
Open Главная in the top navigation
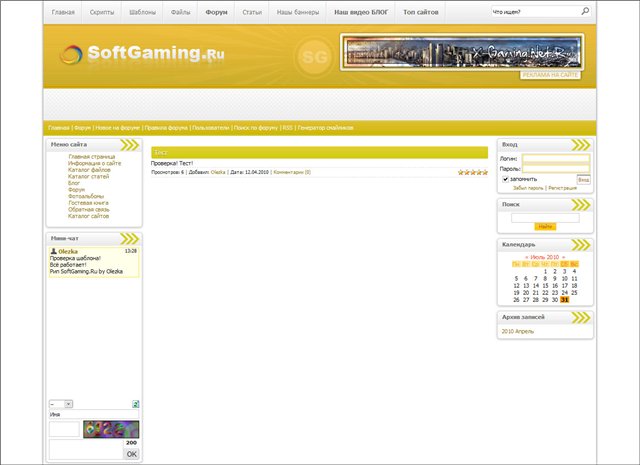[63, 12]
